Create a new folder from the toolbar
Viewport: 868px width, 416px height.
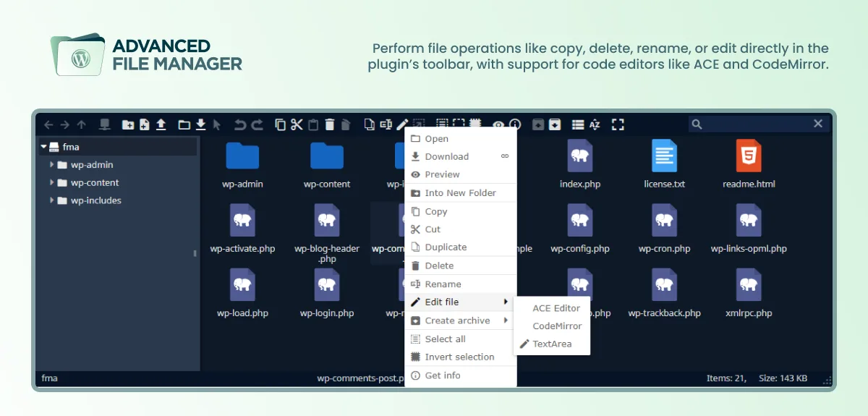128,124
